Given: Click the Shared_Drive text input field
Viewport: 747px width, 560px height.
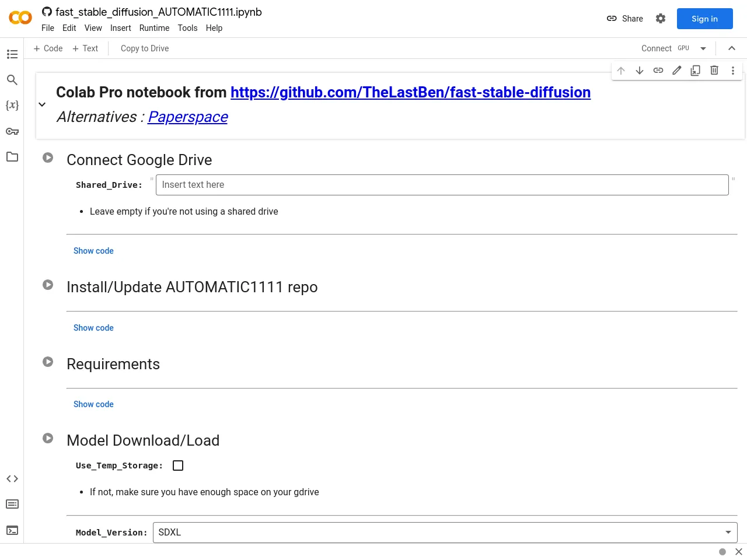Looking at the screenshot, I should [x=442, y=185].
